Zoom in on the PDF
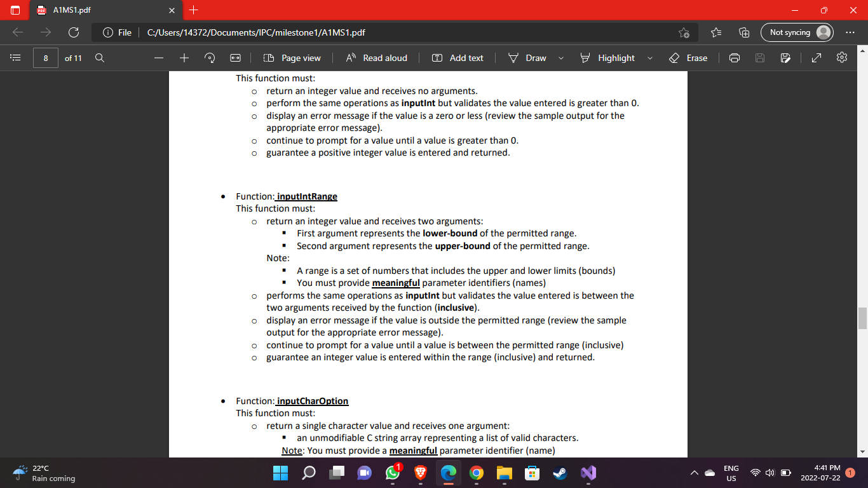868x488 pixels. 184,58
